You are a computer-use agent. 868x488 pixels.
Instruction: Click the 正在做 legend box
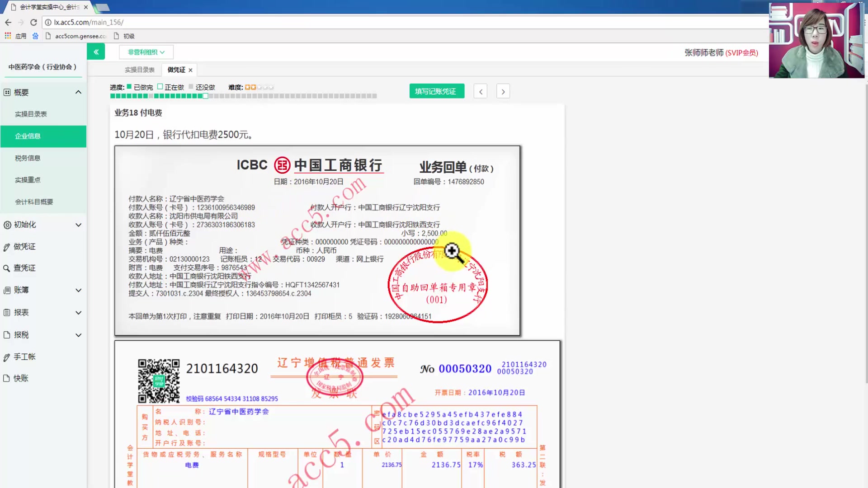point(160,86)
